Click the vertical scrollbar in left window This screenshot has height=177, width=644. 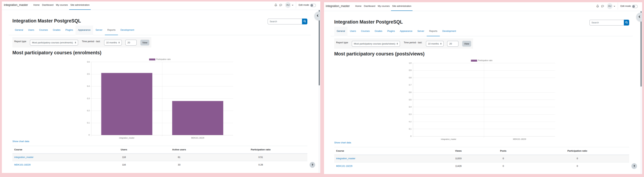click(319, 47)
